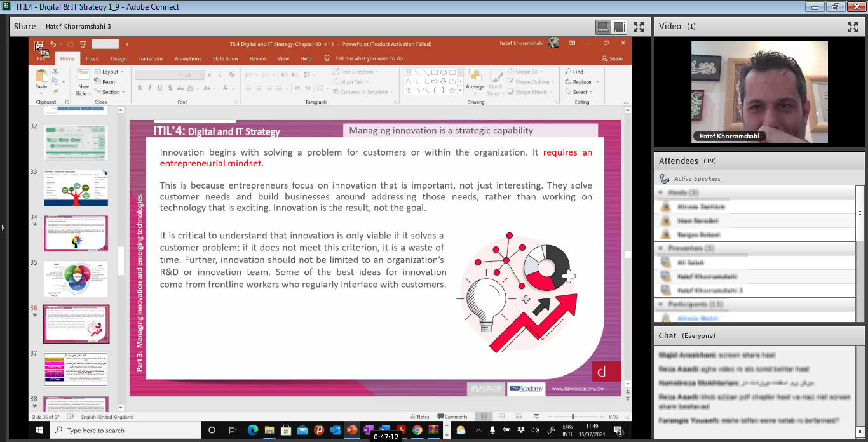868x442 pixels.
Task: Switch to the Slide Show tab
Action: pyautogui.click(x=226, y=58)
